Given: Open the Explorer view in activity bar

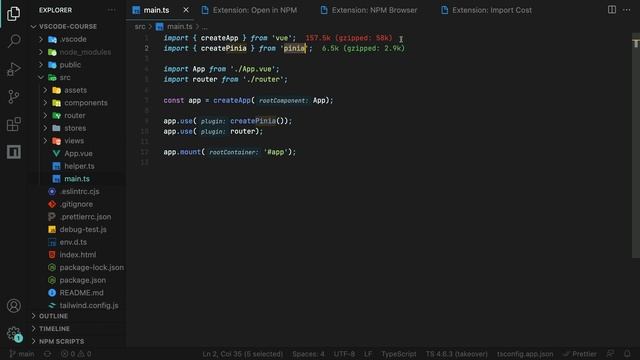Looking at the screenshot, I should (13, 13).
